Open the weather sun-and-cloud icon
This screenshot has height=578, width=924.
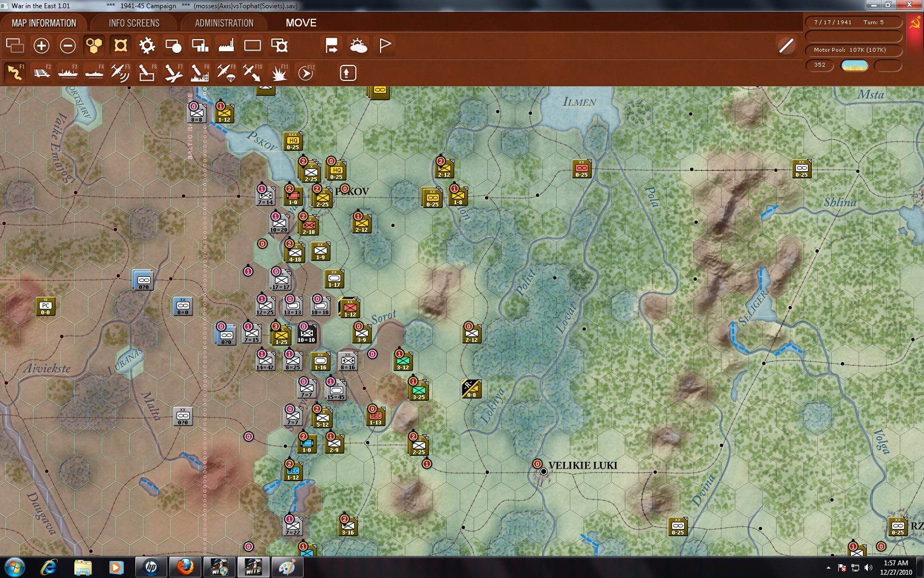(x=358, y=45)
